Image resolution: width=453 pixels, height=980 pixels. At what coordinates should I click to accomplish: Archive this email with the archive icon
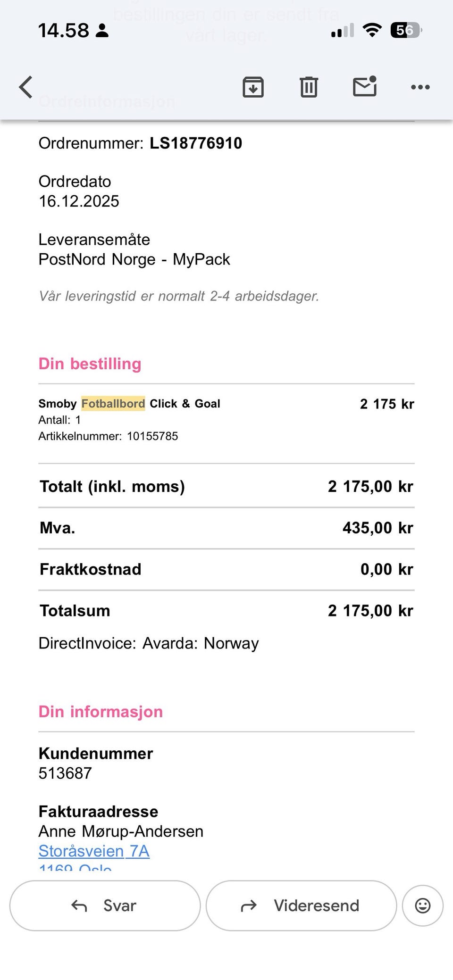click(x=253, y=87)
